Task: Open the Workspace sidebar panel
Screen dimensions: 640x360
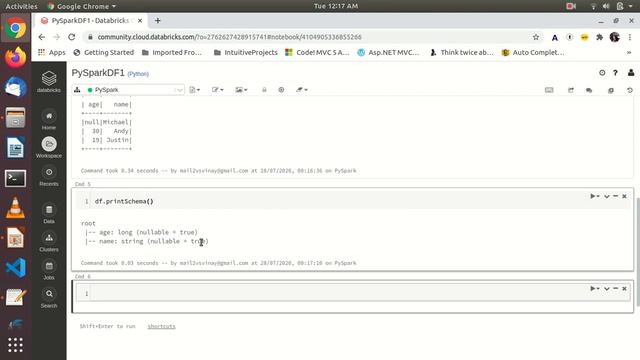Action: pyautogui.click(x=49, y=148)
